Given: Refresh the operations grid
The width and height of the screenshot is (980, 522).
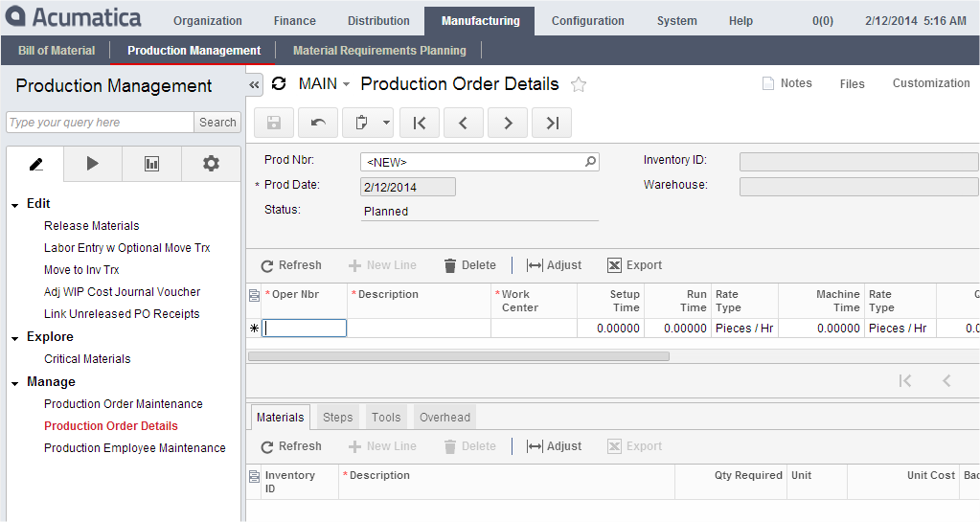Looking at the screenshot, I should (x=291, y=265).
